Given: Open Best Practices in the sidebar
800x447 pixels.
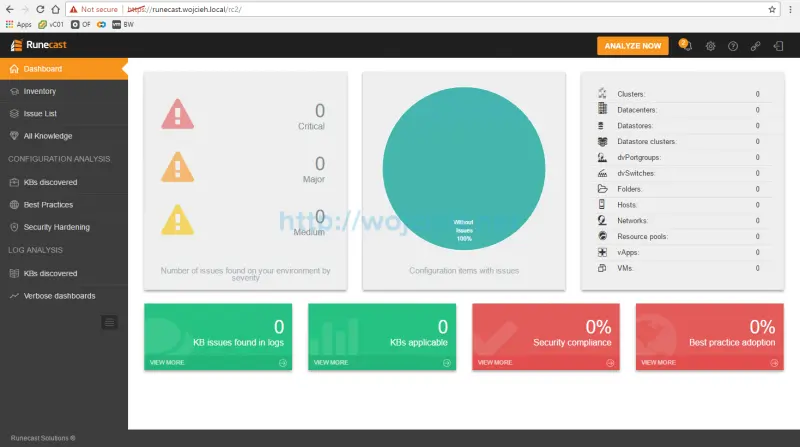Looking at the screenshot, I should click(64, 205).
